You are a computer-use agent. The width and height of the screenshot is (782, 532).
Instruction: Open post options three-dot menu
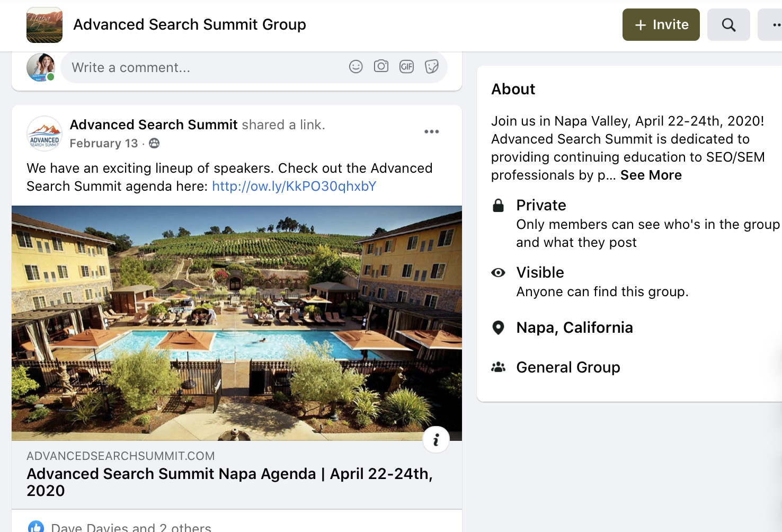pyautogui.click(x=431, y=131)
